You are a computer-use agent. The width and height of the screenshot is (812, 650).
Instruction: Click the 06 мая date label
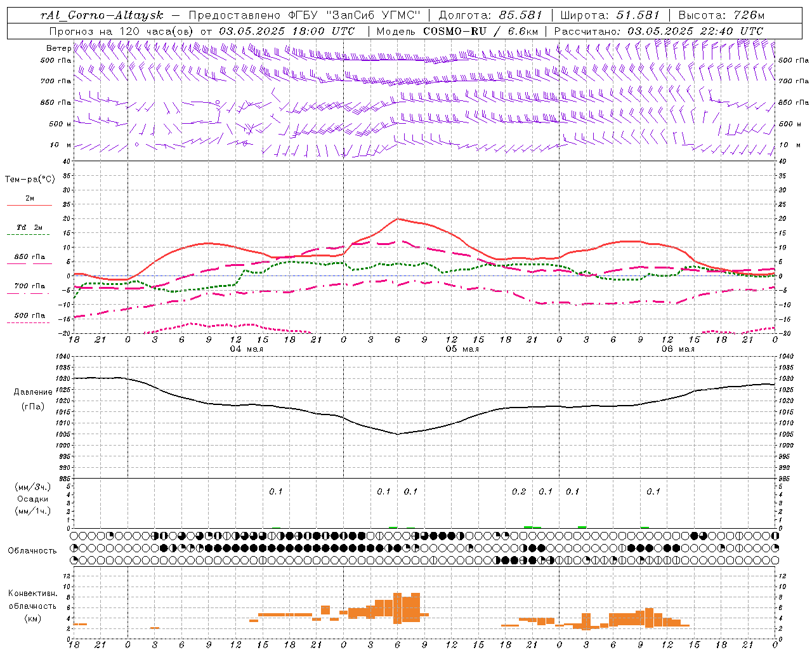coord(678,349)
